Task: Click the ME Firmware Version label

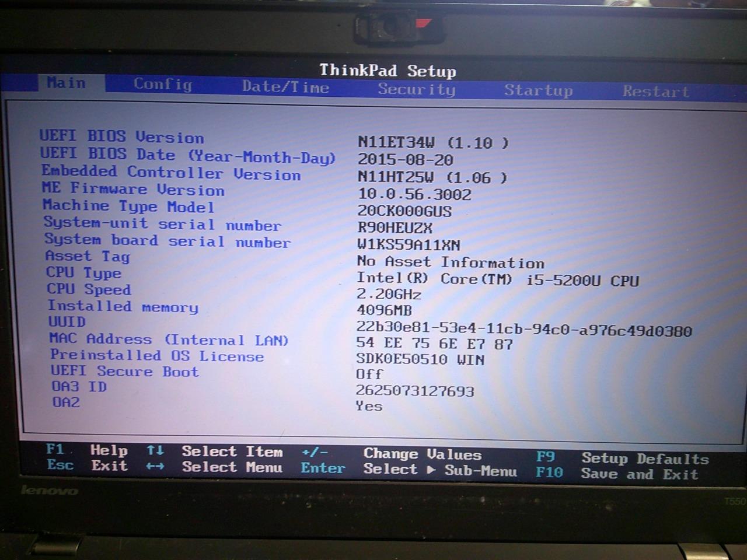Action: [133, 189]
